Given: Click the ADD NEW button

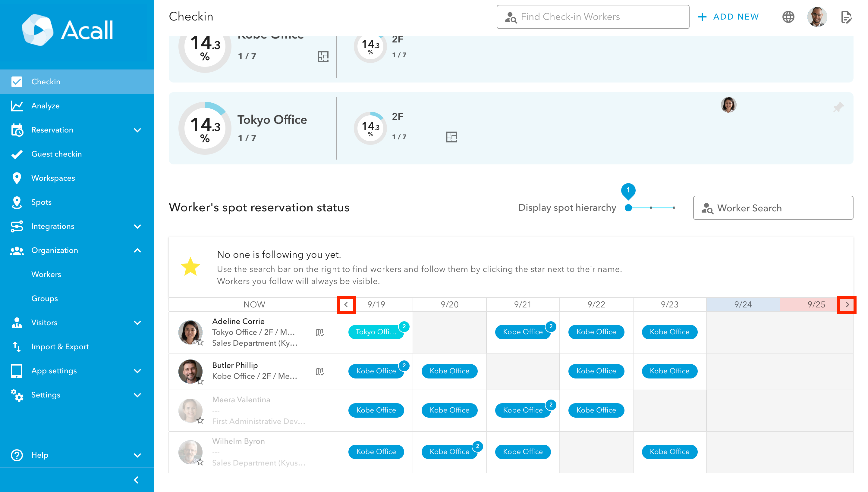Looking at the screenshot, I should pos(728,17).
